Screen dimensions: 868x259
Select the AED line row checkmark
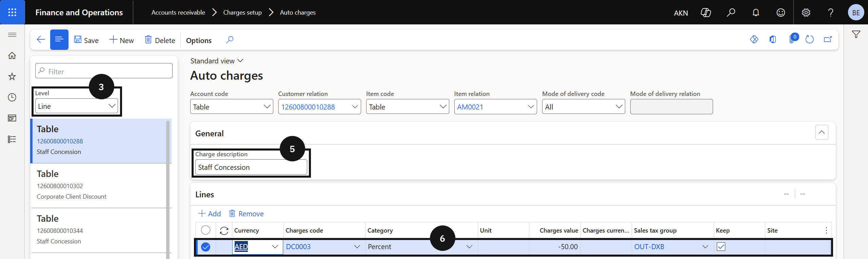click(205, 247)
